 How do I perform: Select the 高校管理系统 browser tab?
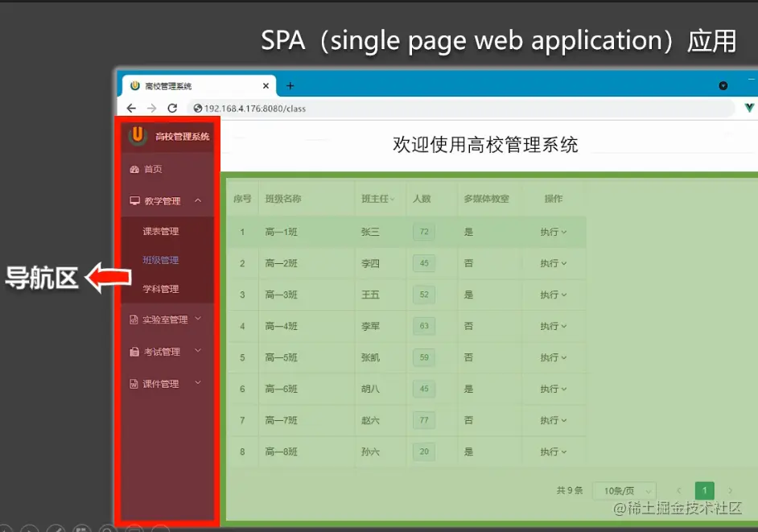tap(199, 85)
